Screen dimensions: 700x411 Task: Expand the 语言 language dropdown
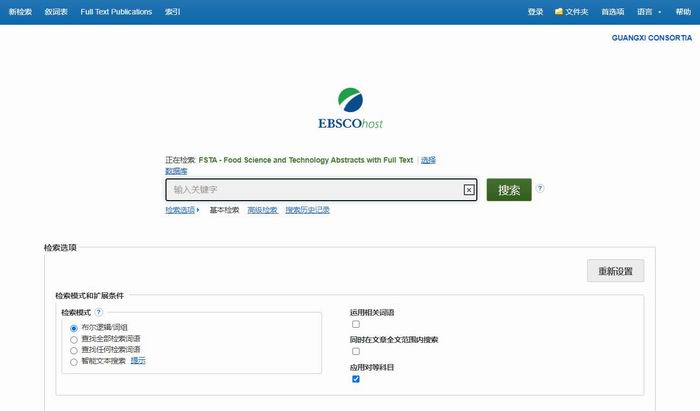pos(649,12)
